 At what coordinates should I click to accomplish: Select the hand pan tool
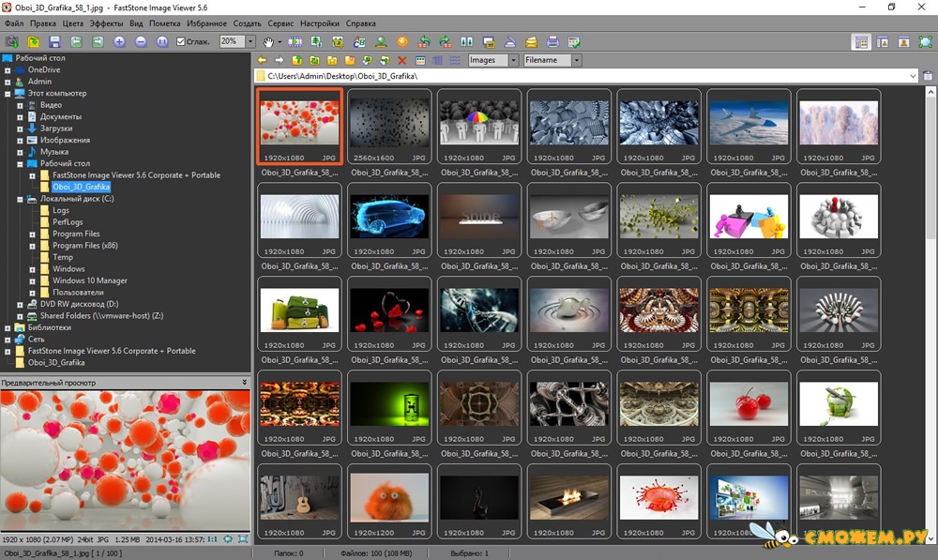(x=268, y=42)
